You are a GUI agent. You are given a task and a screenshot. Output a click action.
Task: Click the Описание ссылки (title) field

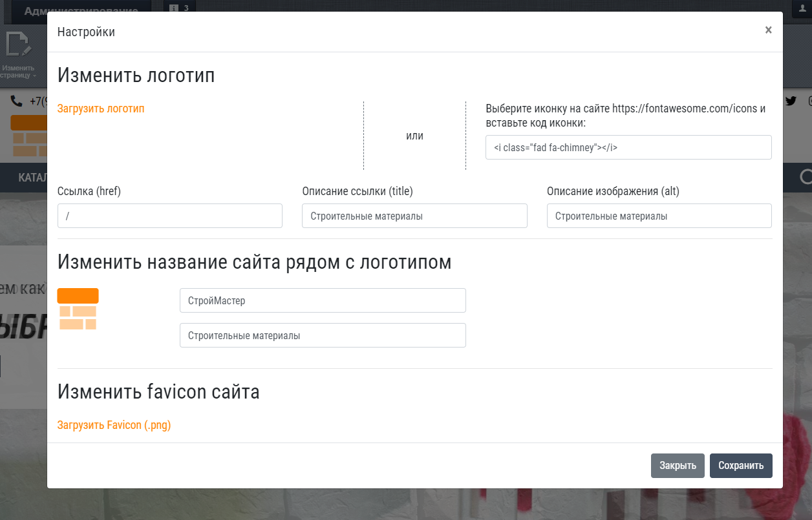pyautogui.click(x=414, y=216)
